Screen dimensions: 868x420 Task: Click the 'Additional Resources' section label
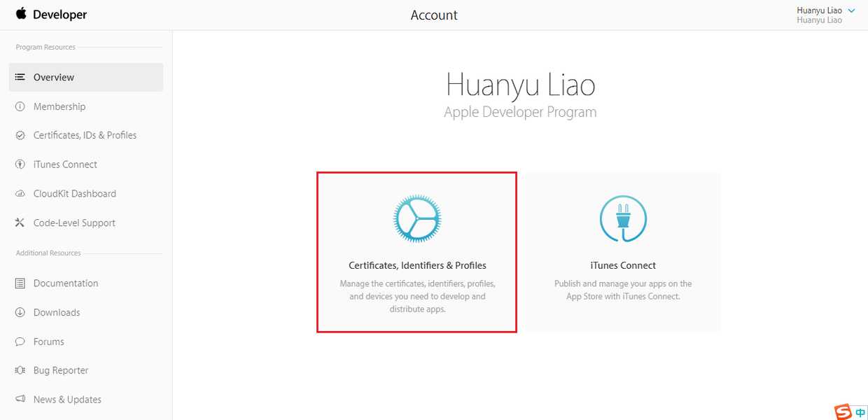click(48, 253)
